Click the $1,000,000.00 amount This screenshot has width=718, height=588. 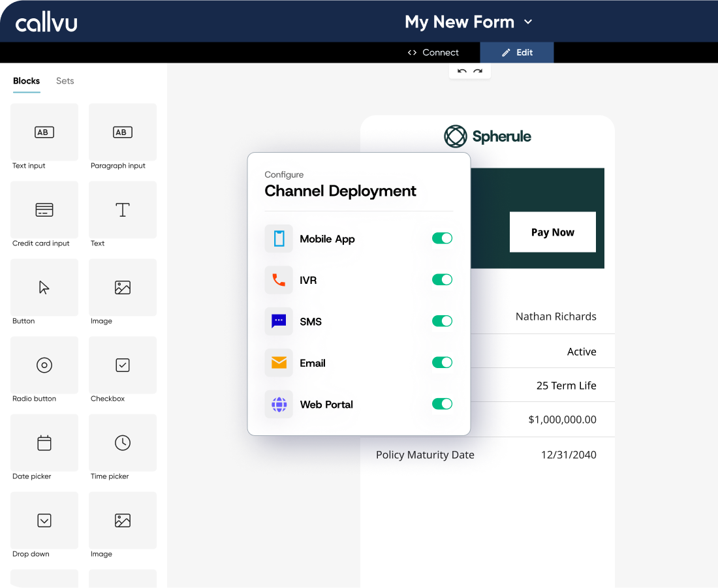tap(562, 420)
